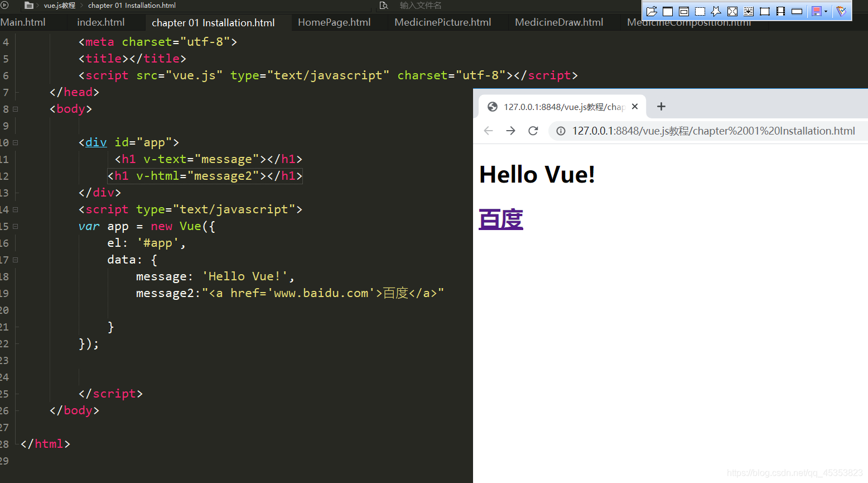Switch to the index.html tab
Viewport: 868px width, 483px height.
pos(101,22)
